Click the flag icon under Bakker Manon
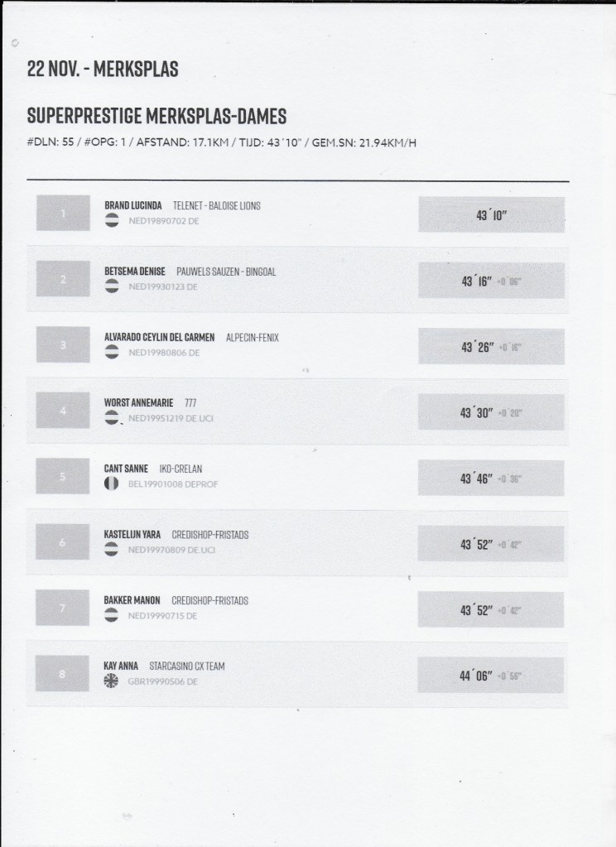The image size is (616, 847). pos(112,616)
